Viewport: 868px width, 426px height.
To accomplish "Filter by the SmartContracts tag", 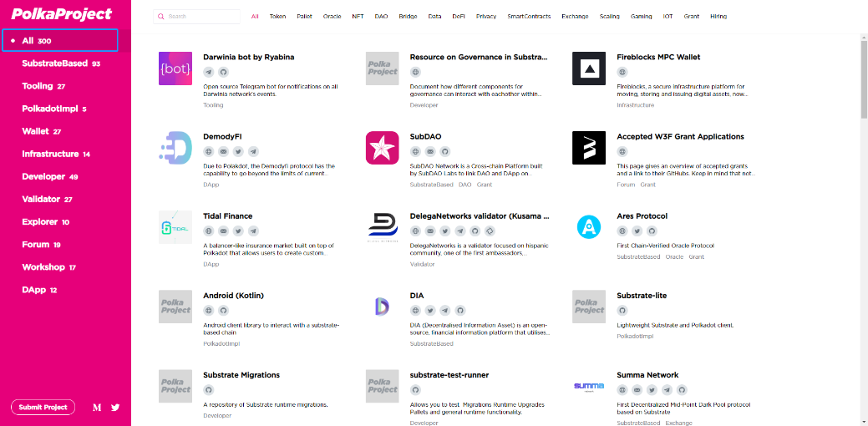I will tap(529, 17).
